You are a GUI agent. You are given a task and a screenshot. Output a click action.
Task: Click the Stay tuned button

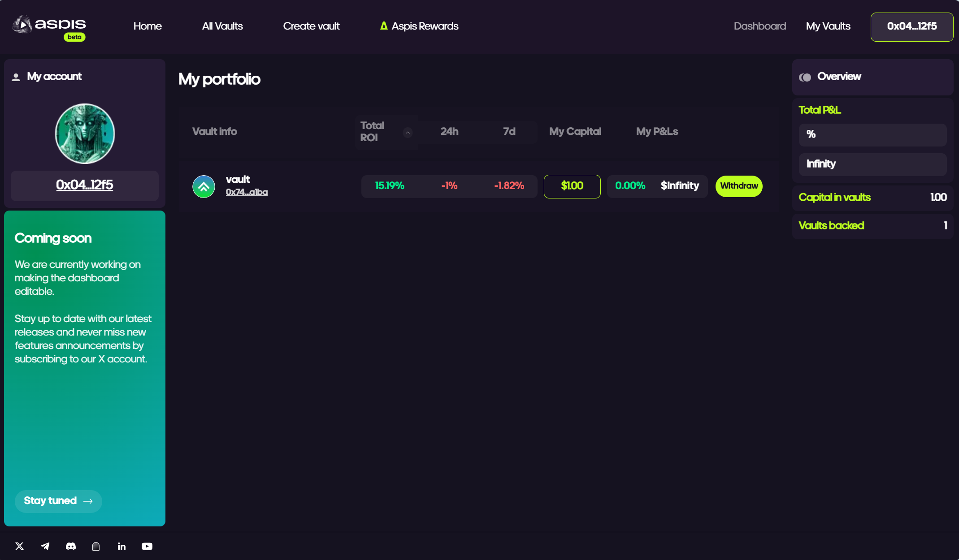pos(58,501)
